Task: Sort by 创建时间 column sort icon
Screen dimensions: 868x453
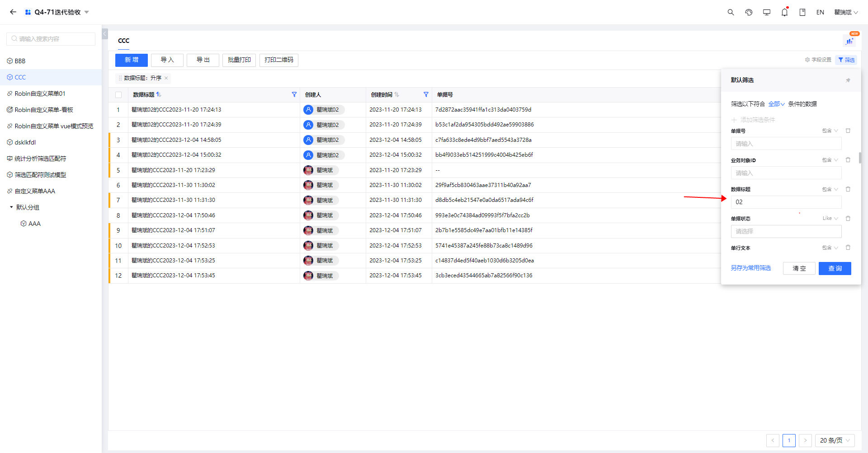Action: click(x=396, y=95)
